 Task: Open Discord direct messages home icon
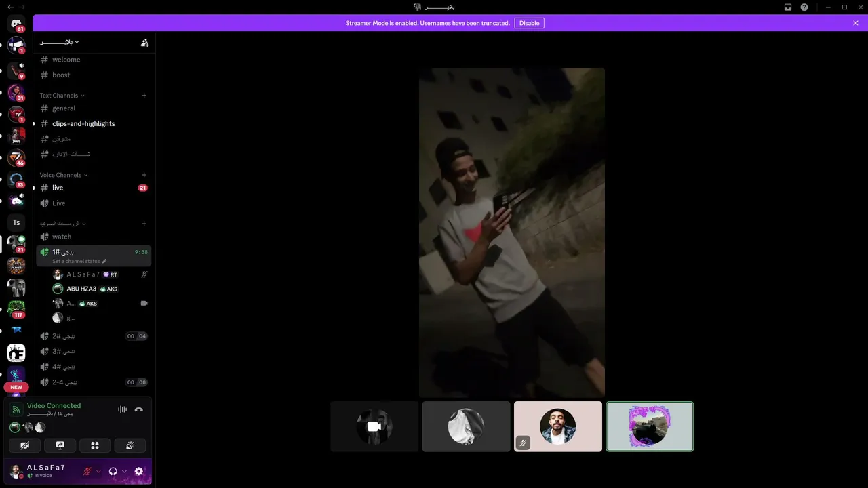[16, 24]
